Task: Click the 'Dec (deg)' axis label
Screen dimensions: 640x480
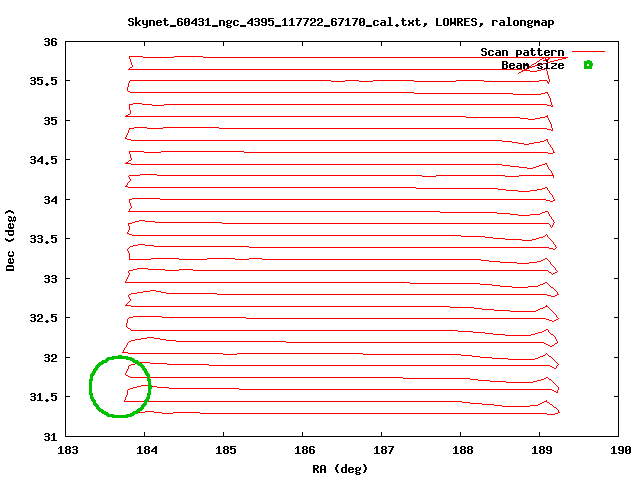Action: pos(10,240)
